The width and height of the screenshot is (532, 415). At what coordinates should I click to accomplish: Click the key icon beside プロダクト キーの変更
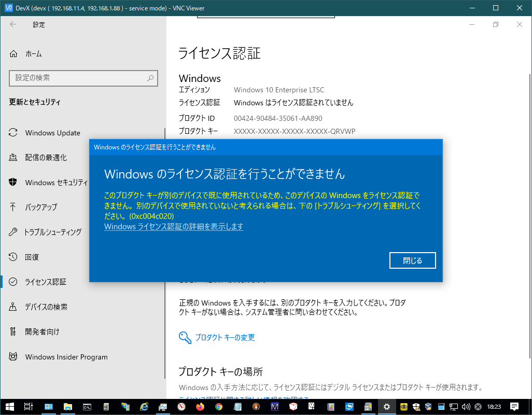pos(185,337)
